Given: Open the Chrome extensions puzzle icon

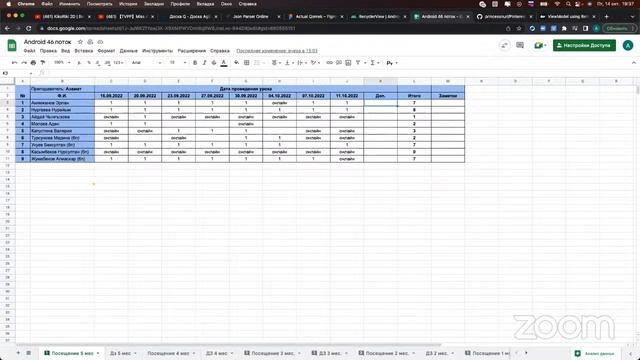Looking at the screenshot, I should [564, 29].
